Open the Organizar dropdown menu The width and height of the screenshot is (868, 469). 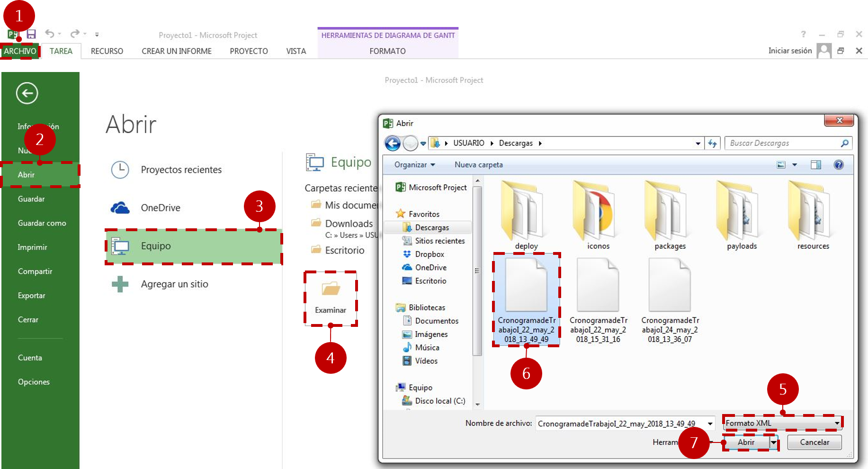415,165
